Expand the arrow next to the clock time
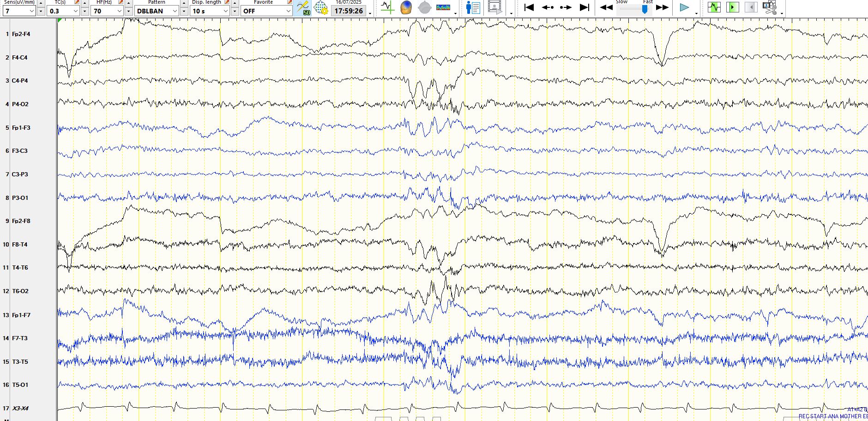 click(x=370, y=13)
